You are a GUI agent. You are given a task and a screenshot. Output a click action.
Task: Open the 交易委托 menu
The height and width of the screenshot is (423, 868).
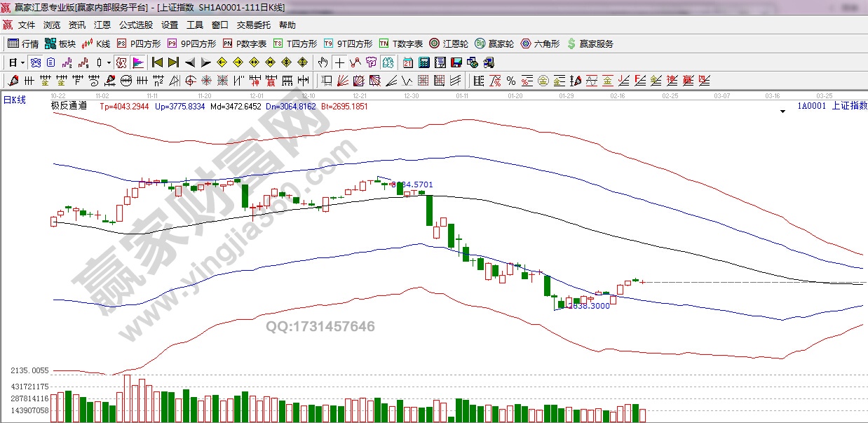click(253, 25)
